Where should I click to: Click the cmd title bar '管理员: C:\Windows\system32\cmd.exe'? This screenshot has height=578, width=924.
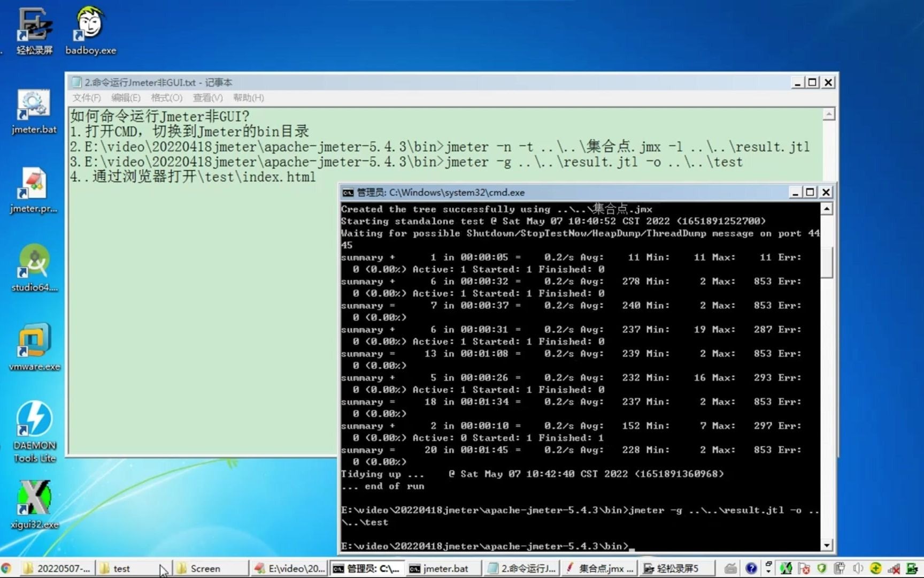(x=441, y=193)
